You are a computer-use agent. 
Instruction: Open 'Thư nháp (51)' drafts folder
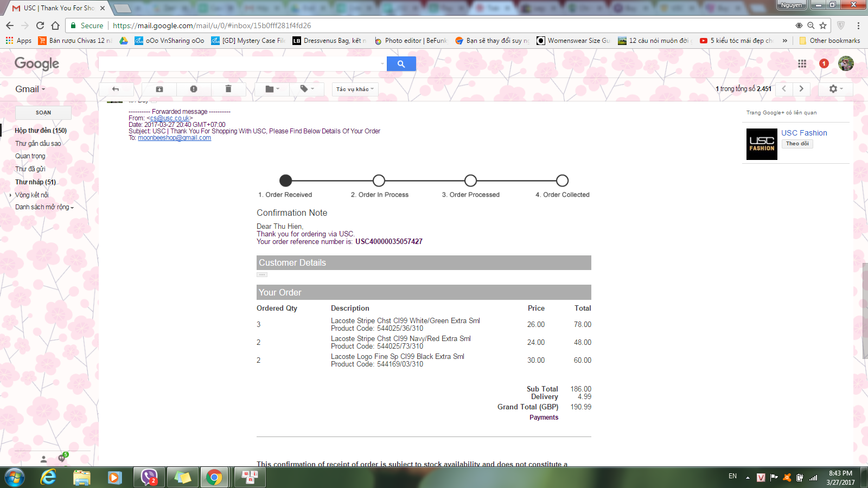pyautogui.click(x=35, y=182)
